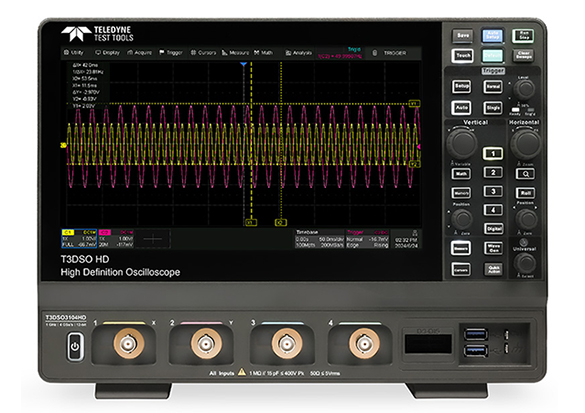
Task: Push the front panel Measure button
Action: (x=461, y=248)
